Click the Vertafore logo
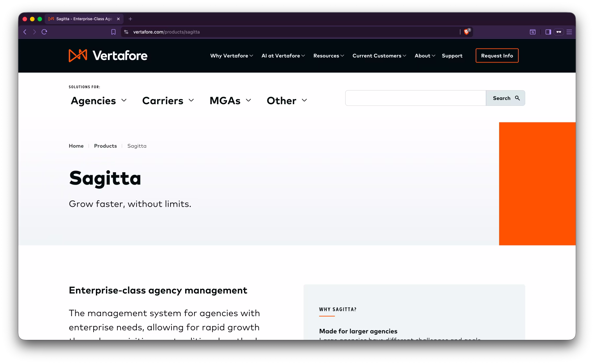The height and width of the screenshot is (364, 594). coord(108,56)
